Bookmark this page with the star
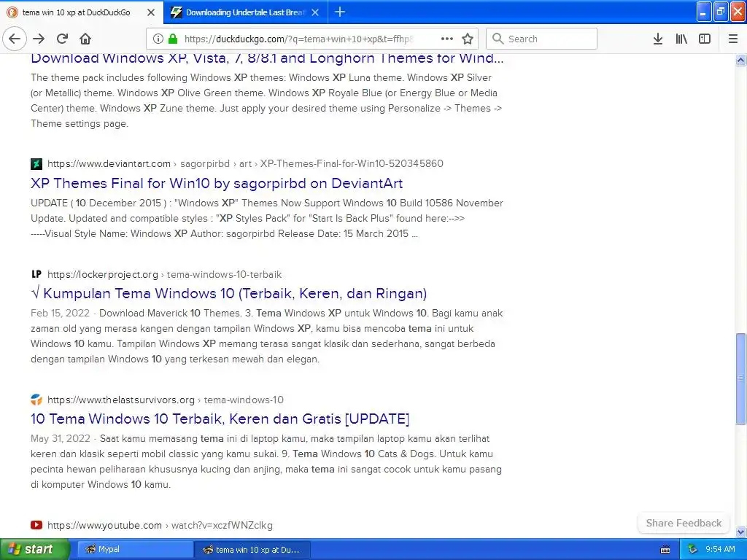This screenshot has width=747, height=560. pos(468,39)
